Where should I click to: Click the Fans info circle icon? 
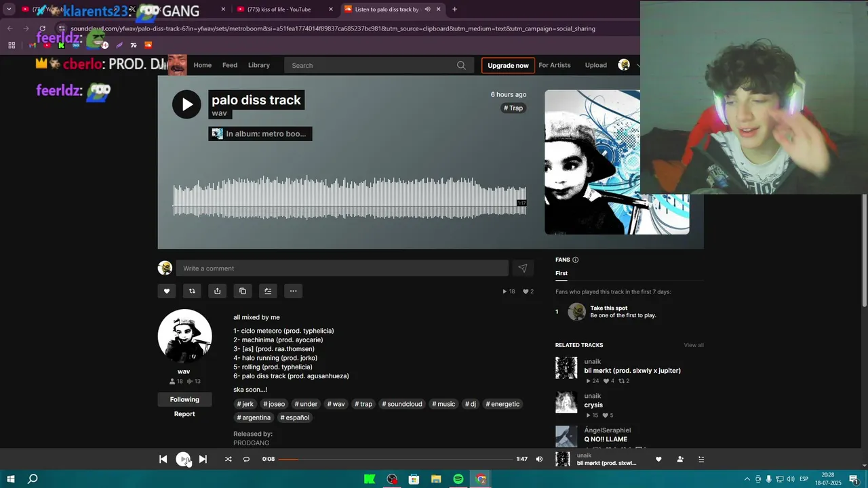pyautogui.click(x=576, y=260)
